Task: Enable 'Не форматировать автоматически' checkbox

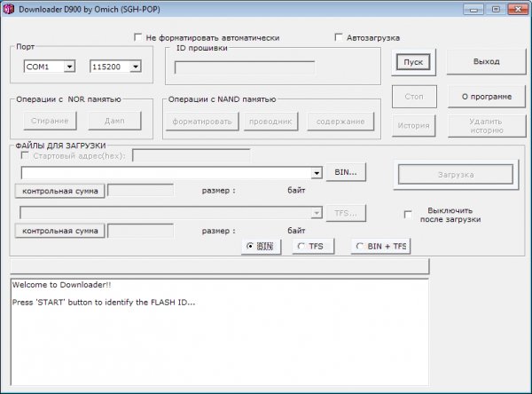Action: [137, 37]
